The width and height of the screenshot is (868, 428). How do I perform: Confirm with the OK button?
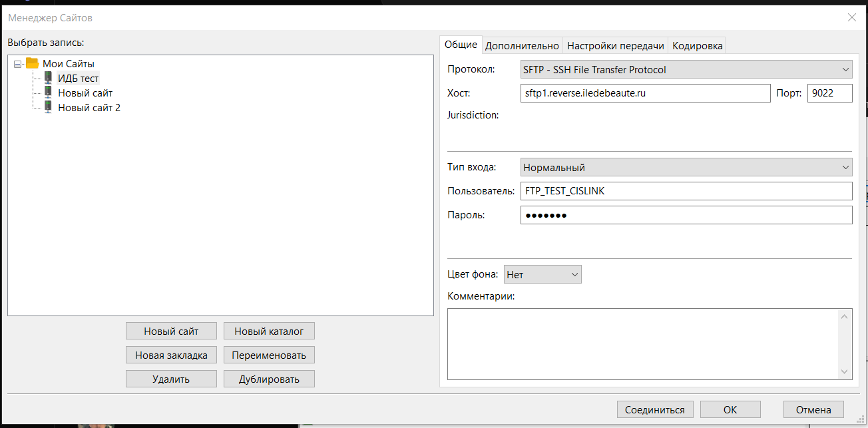click(x=730, y=409)
